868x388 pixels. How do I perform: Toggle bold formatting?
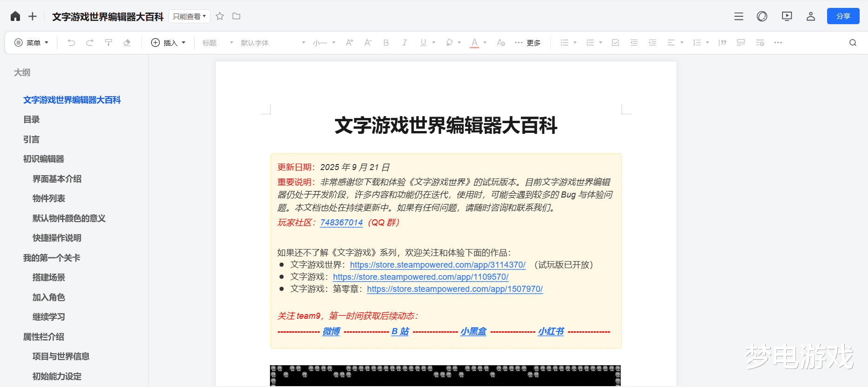click(386, 43)
